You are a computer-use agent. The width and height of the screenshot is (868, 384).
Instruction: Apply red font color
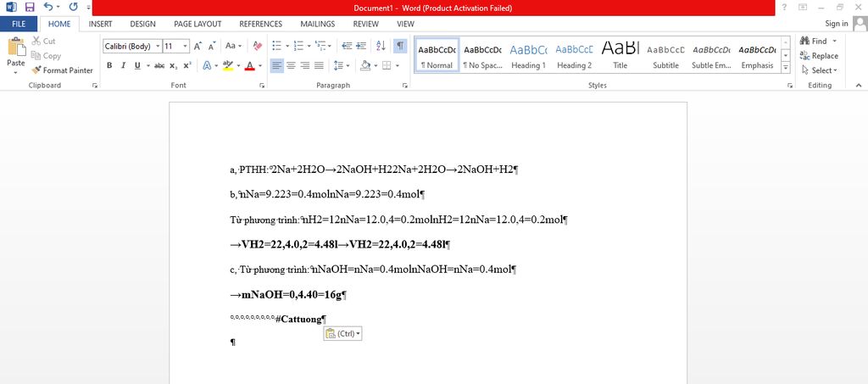250,66
